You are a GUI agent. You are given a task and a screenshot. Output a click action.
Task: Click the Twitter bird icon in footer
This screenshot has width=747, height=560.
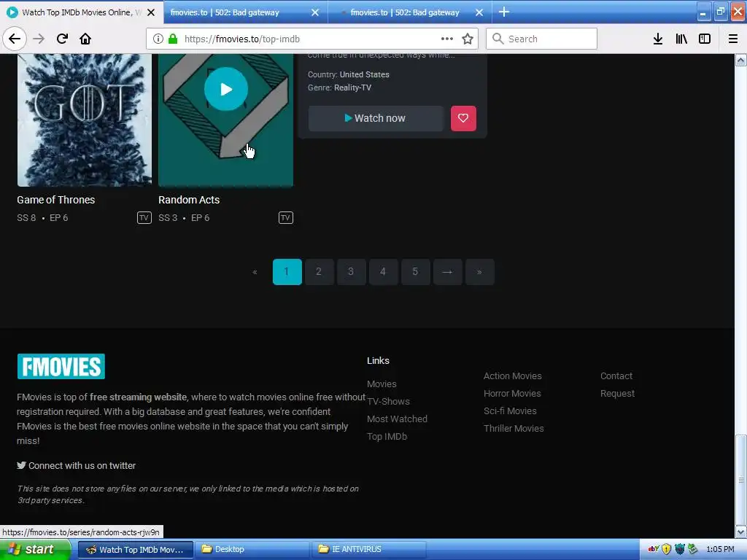21,465
